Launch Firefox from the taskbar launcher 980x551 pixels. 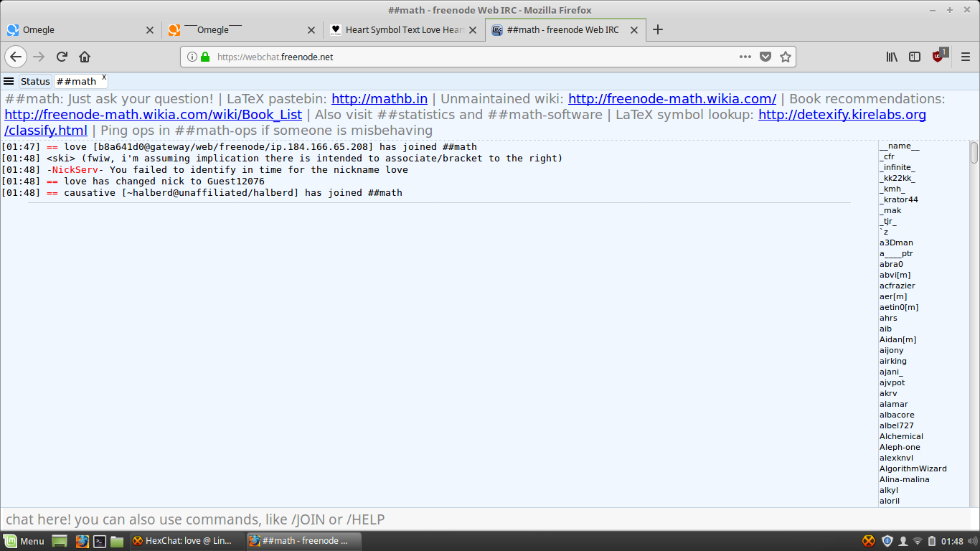pos(82,541)
